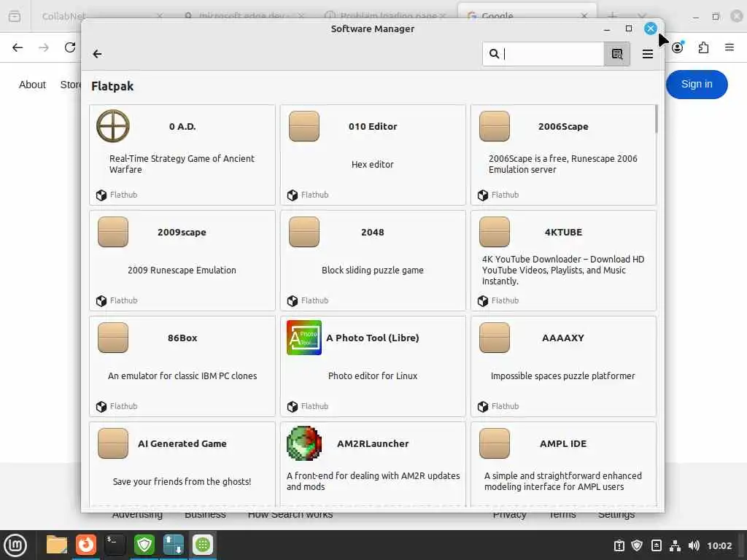Go back using the Software Manager back arrow
The width and height of the screenshot is (747, 560).
click(x=97, y=54)
